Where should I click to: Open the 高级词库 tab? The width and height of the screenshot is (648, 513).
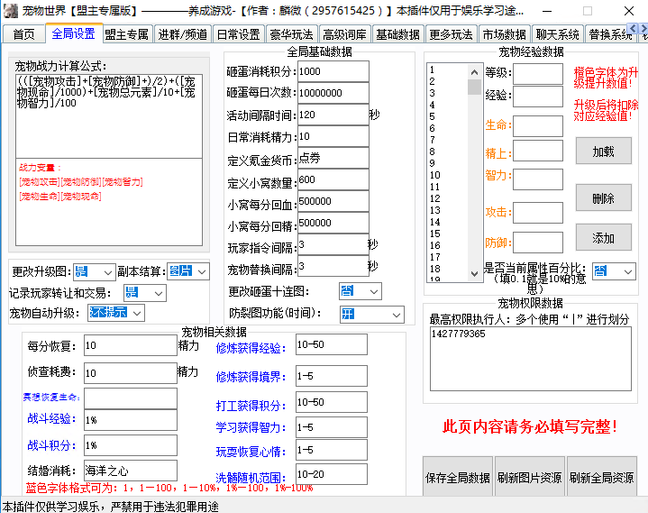344,34
